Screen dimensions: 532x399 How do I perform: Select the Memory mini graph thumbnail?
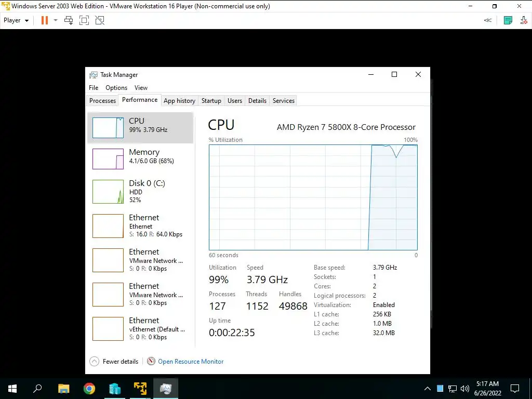click(x=108, y=159)
